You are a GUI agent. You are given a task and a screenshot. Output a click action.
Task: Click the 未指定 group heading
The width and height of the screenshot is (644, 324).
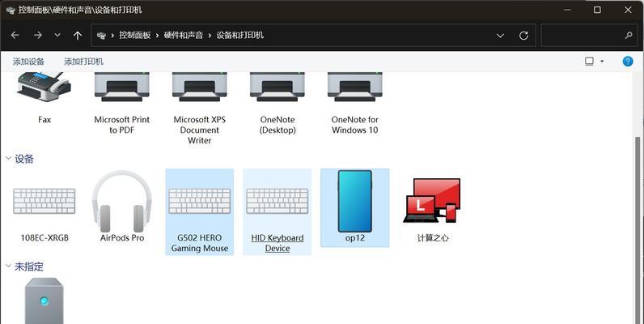[x=29, y=266]
